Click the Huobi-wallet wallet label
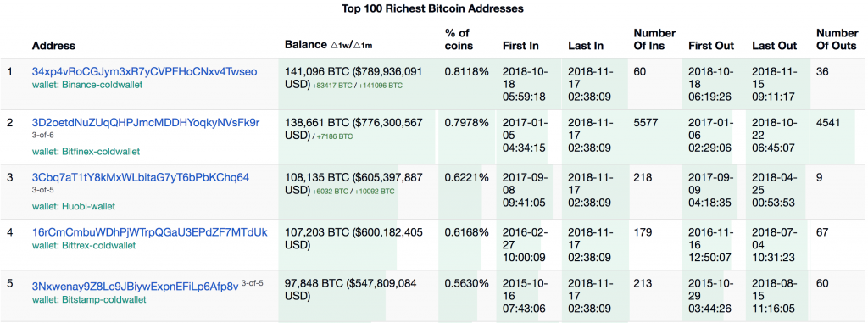The height and width of the screenshot is (323, 868). [x=74, y=206]
